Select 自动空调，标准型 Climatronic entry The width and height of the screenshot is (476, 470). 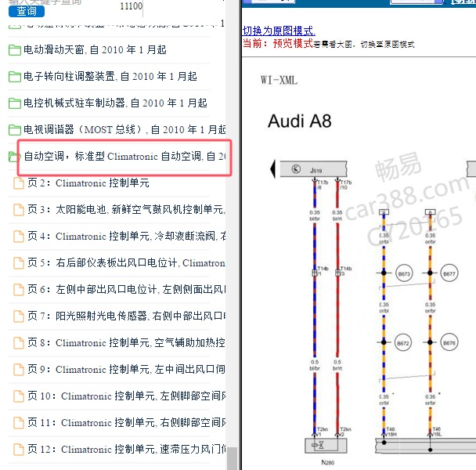click(x=124, y=156)
